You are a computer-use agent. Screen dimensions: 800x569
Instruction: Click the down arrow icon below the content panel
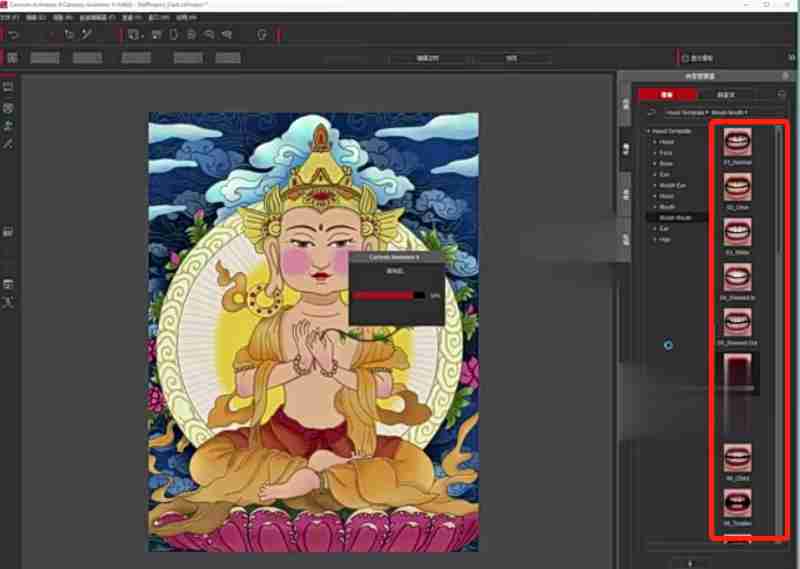point(690,563)
